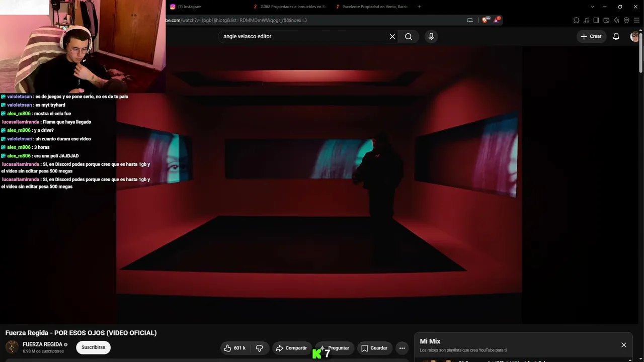This screenshot has width=644, height=362.
Task: Toggle the browser sidebar panel icon
Action: coord(596,20)
